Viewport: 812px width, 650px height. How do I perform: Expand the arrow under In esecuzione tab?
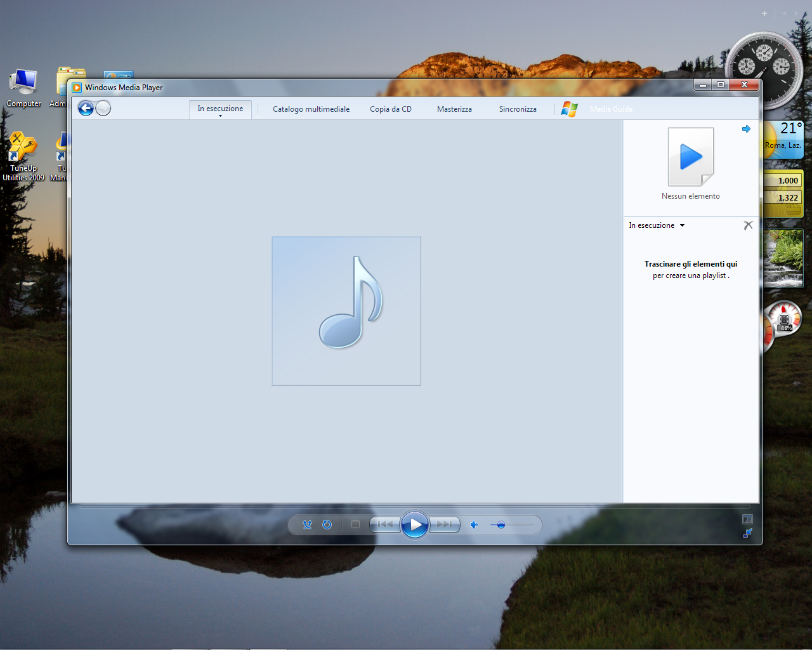point(220,116)
